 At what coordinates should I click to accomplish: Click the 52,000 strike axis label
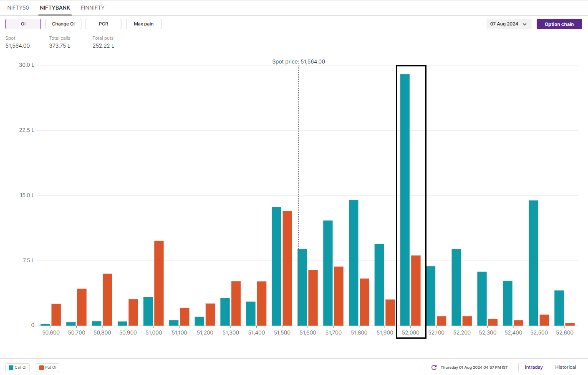tap(411, 333)
